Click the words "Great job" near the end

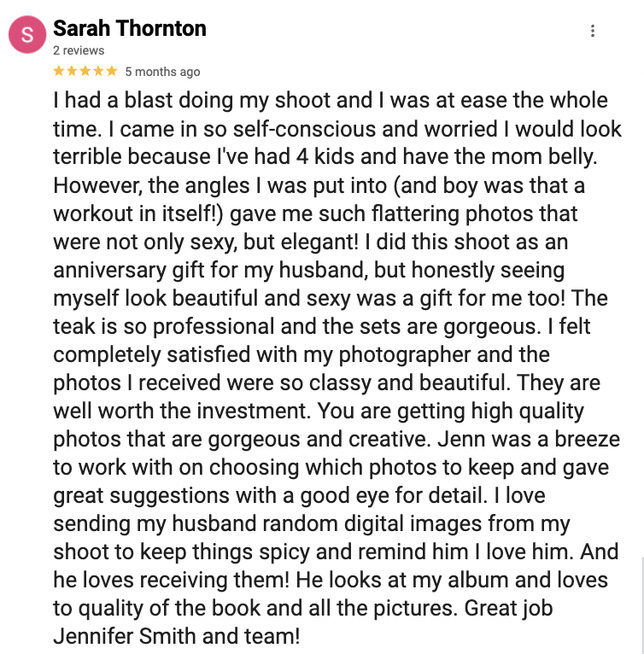point(508,609)
